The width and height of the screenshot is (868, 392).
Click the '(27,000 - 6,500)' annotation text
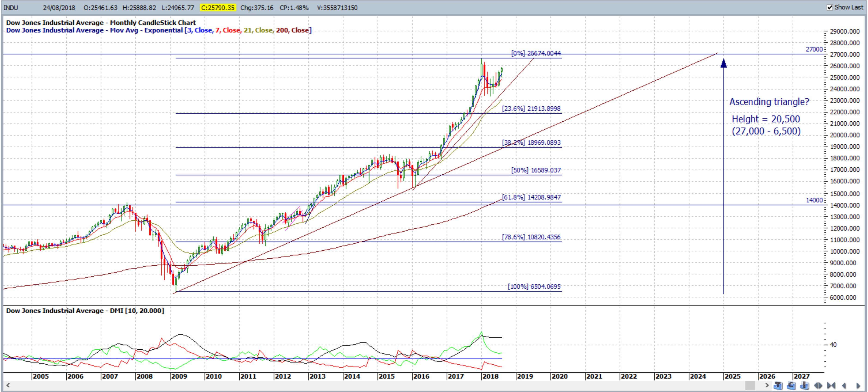pos(766,131)
